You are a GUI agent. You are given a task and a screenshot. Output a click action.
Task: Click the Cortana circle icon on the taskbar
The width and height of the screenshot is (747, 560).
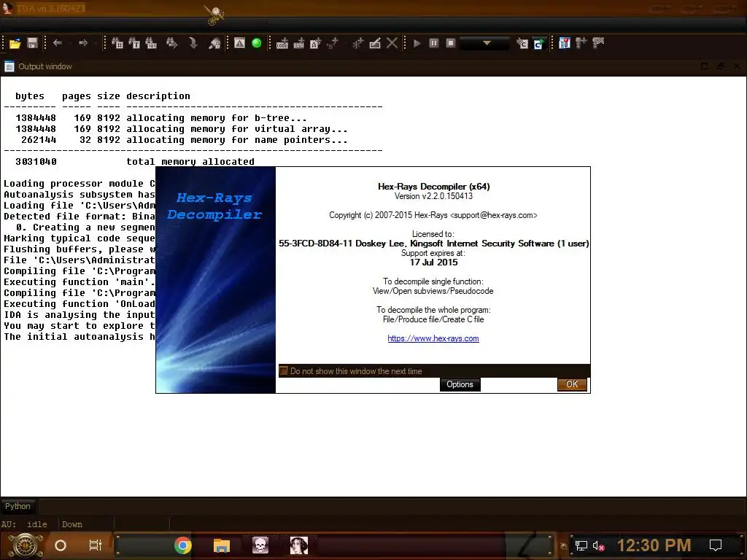tap(61, 545)
